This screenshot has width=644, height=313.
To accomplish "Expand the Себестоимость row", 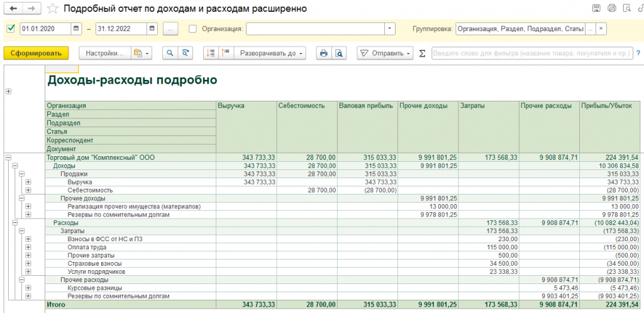I will (28, 190).
